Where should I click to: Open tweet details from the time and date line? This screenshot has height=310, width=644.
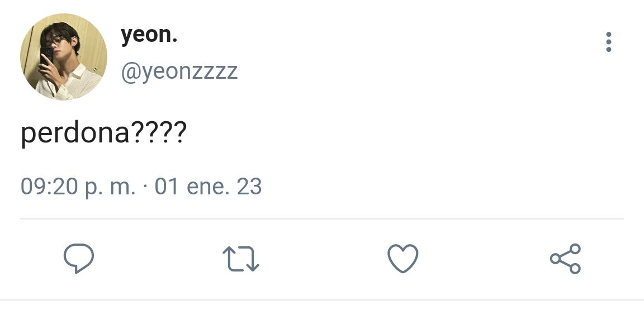click(141, 187)
